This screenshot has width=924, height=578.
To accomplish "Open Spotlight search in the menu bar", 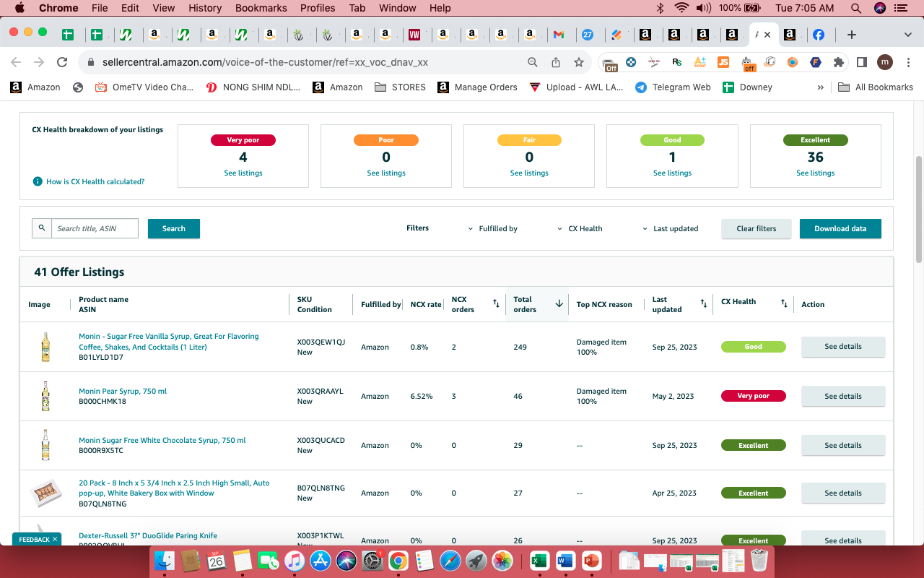I will (856, 8).
